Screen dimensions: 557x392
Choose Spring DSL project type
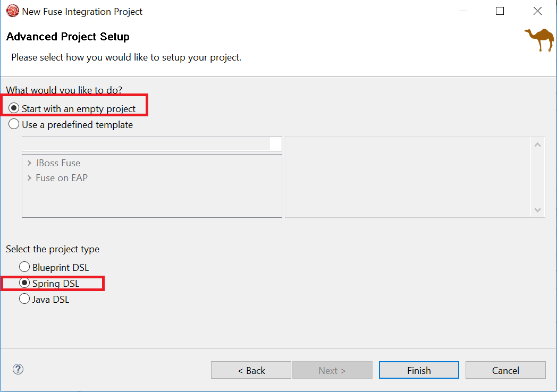click(24, 283)
